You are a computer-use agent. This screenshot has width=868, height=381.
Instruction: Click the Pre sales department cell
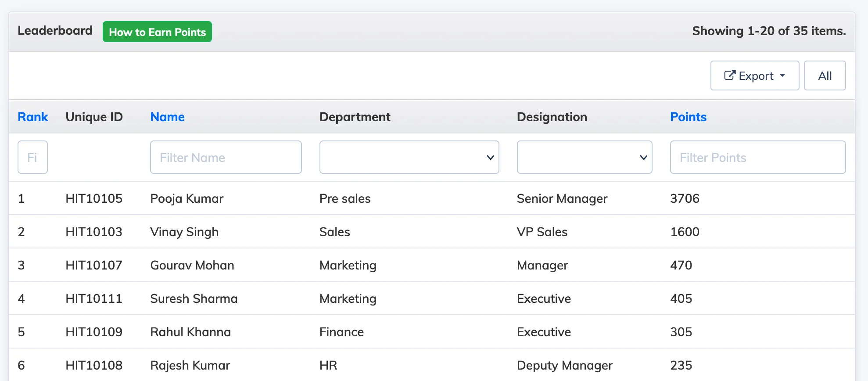pos(345,198)
